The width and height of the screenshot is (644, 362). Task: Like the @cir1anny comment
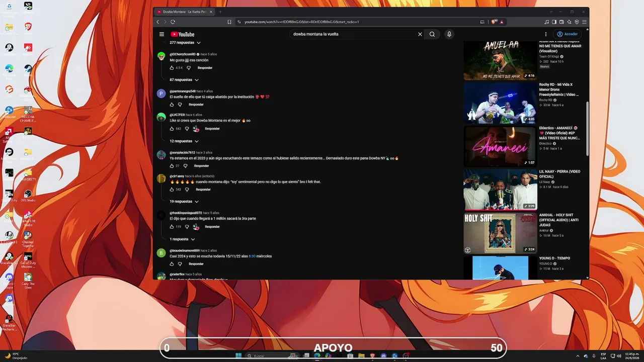point(172,190)
